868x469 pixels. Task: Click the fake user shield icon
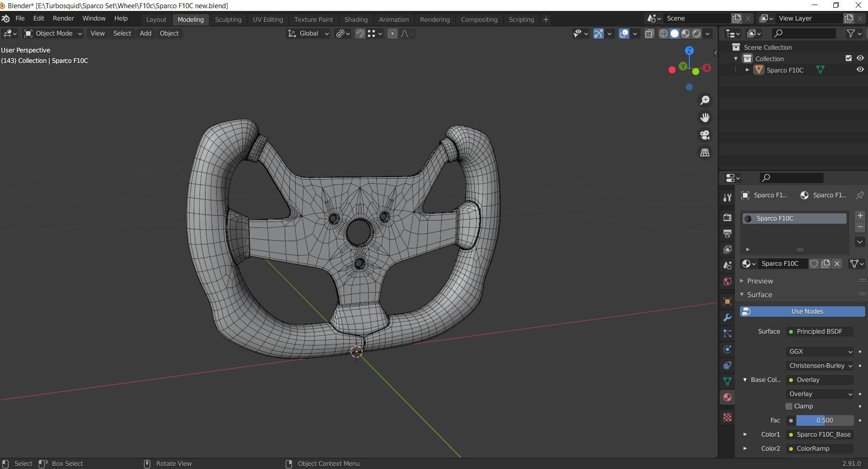814,263
